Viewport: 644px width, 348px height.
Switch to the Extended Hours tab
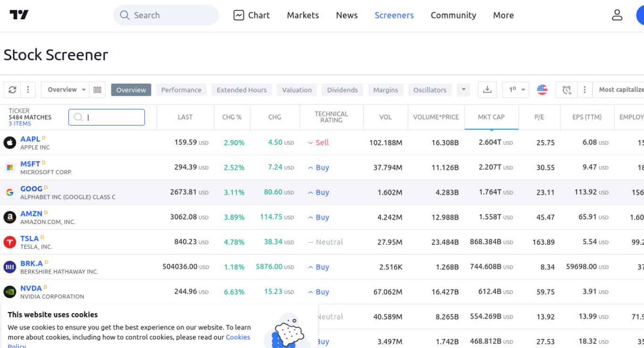click(241, 90)
